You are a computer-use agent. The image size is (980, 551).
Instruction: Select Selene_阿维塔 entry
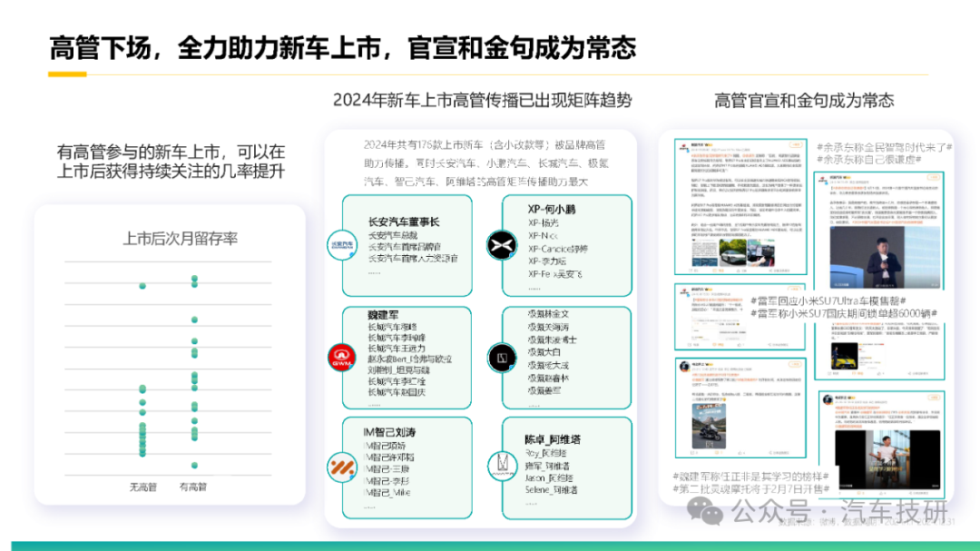pos(552,490)
